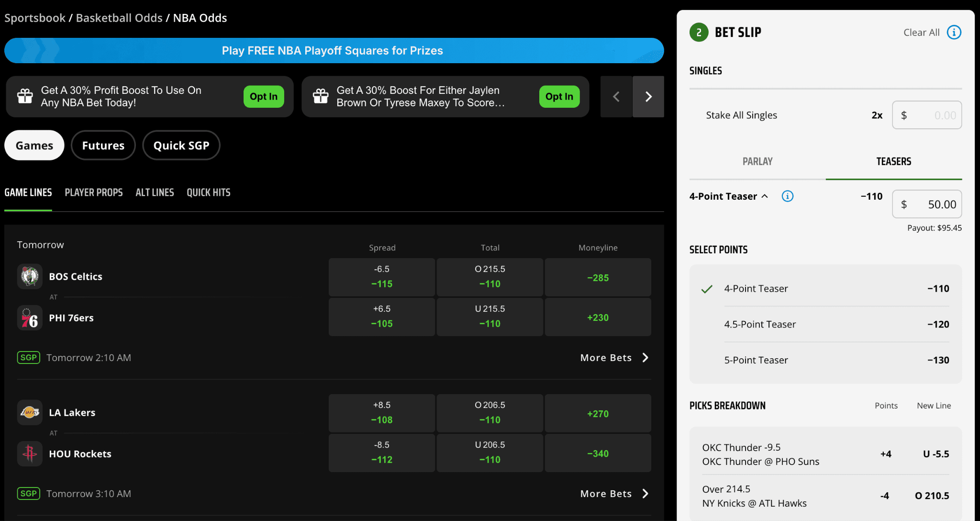Click the Bet Slip info icon
980x521 pixels.
click(x=954, y=33)
